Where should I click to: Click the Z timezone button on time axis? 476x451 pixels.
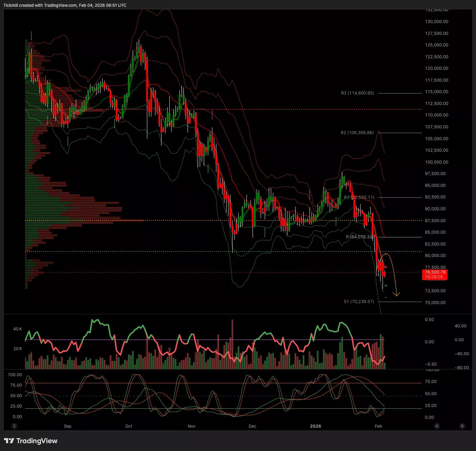point(14,426)
